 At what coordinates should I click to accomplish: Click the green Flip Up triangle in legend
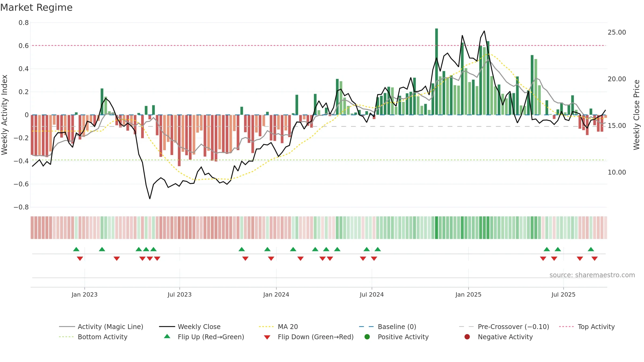coord(167,336)
